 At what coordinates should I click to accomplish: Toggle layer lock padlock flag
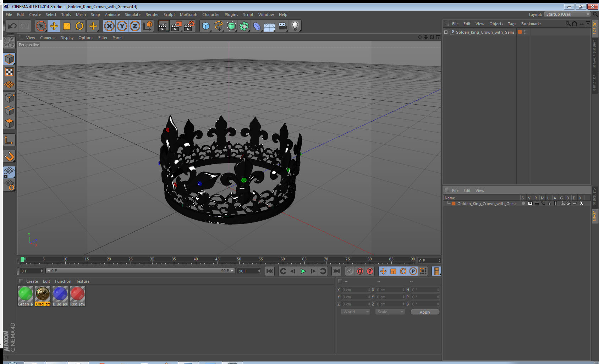(x=549, y=204)
